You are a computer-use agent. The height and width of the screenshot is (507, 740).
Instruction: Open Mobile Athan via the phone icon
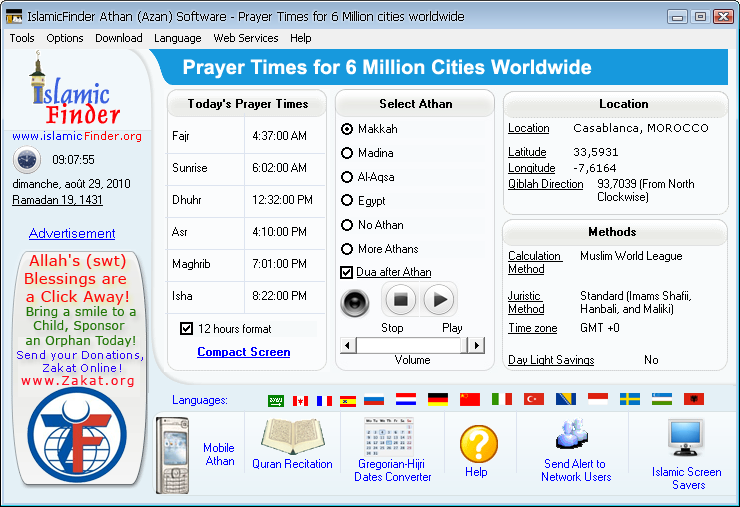point(173,455)
